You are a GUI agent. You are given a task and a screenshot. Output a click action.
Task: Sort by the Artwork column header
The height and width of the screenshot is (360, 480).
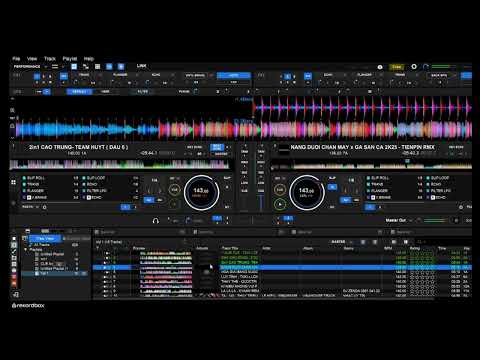pos(202,248)
